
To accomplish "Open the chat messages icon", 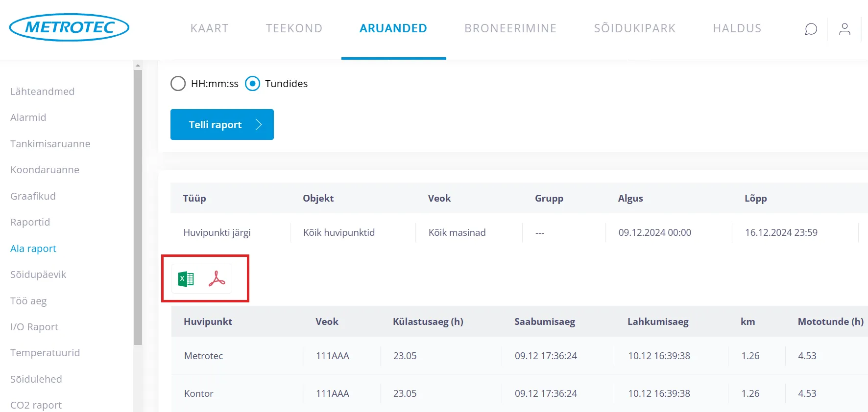I will point(811,29).
